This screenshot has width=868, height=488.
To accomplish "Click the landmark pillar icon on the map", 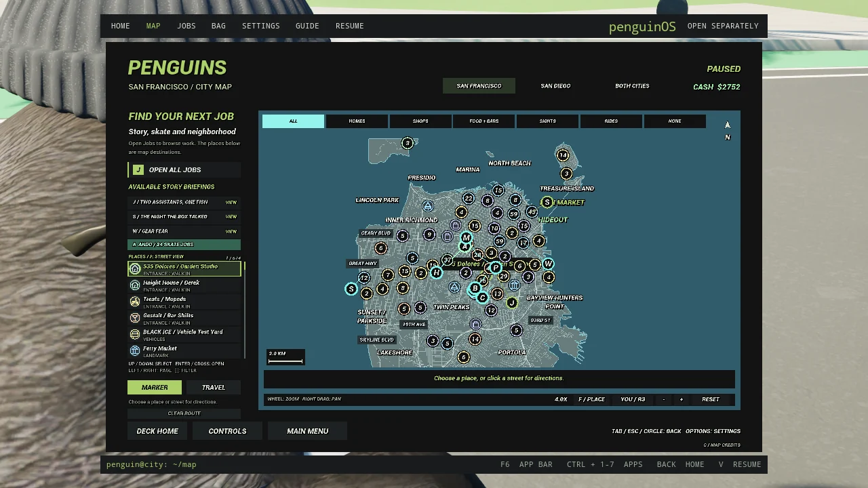I will click(514, 285).
